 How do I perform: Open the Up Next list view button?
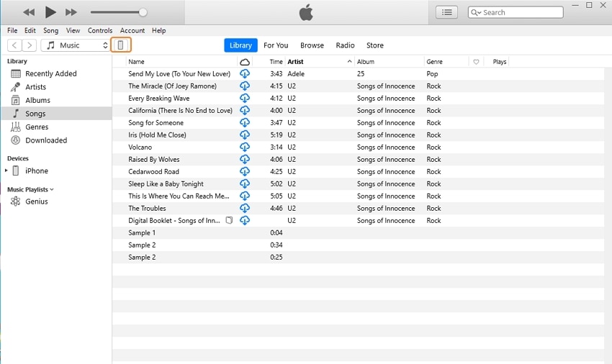coord(446,12)
